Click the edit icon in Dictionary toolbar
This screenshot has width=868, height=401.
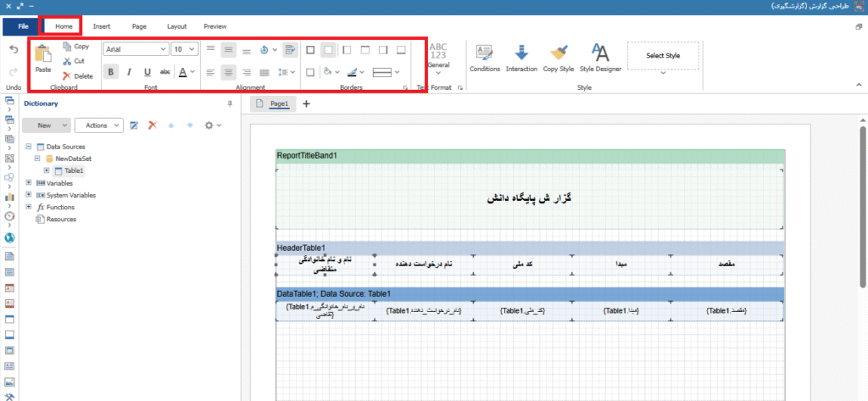(133, 125)
